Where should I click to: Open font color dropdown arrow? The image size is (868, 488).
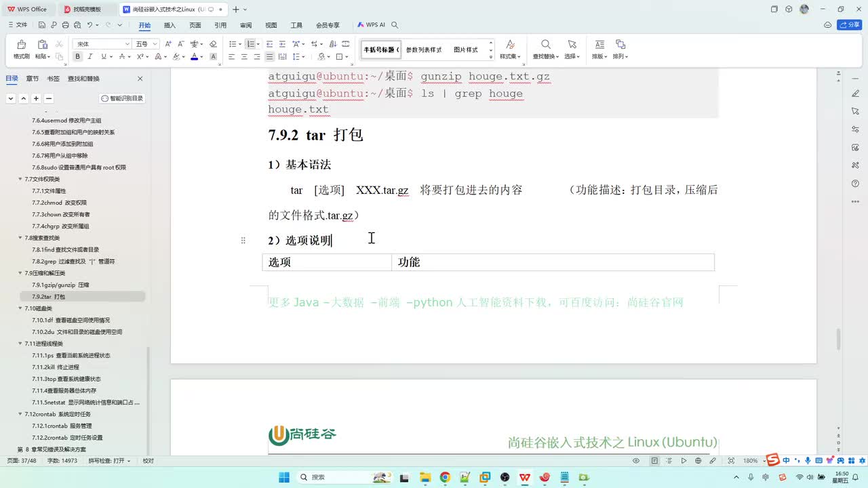(x=202, y=57)
